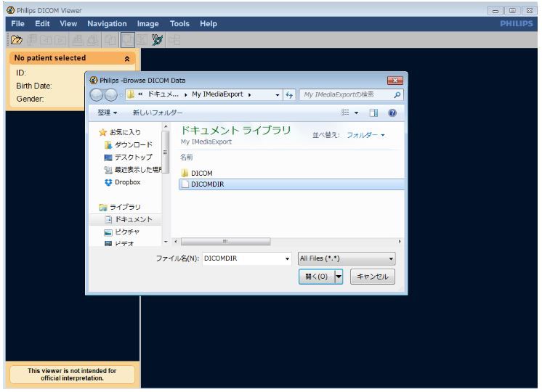Click the file list horizontal scrollbar thumb
Image resolution: width=542 pixels, height=392 pixels.
225,242
